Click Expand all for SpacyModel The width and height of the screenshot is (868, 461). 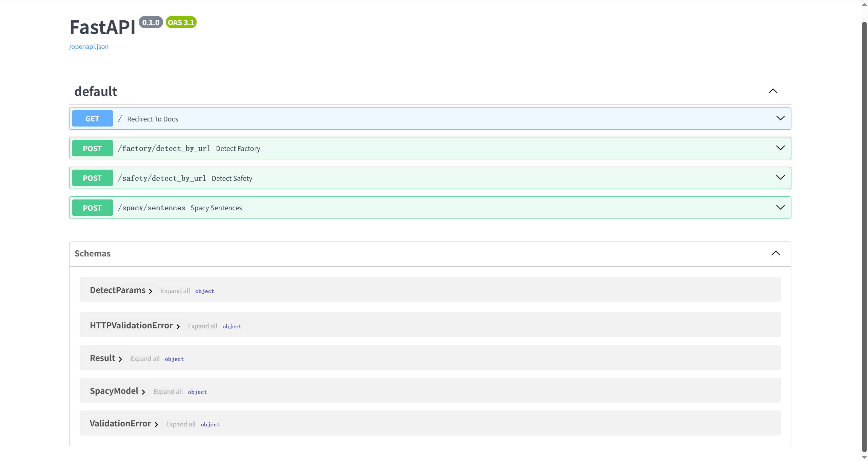[x=168, y=391]
